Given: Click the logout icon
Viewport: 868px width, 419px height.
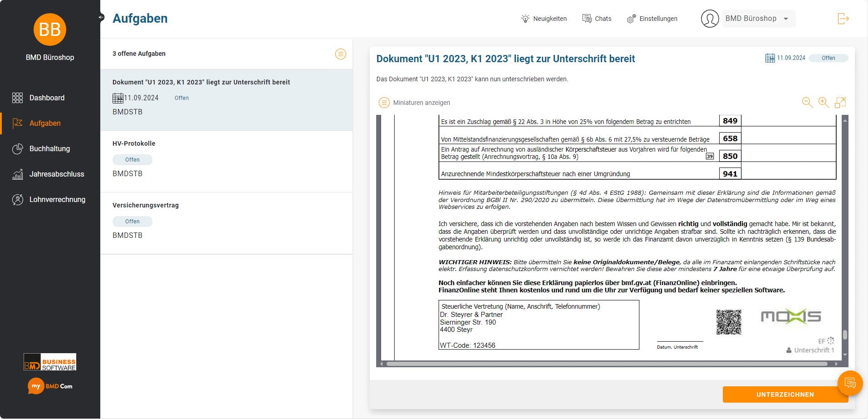Looking at the screenshot, I should (843, 19).
